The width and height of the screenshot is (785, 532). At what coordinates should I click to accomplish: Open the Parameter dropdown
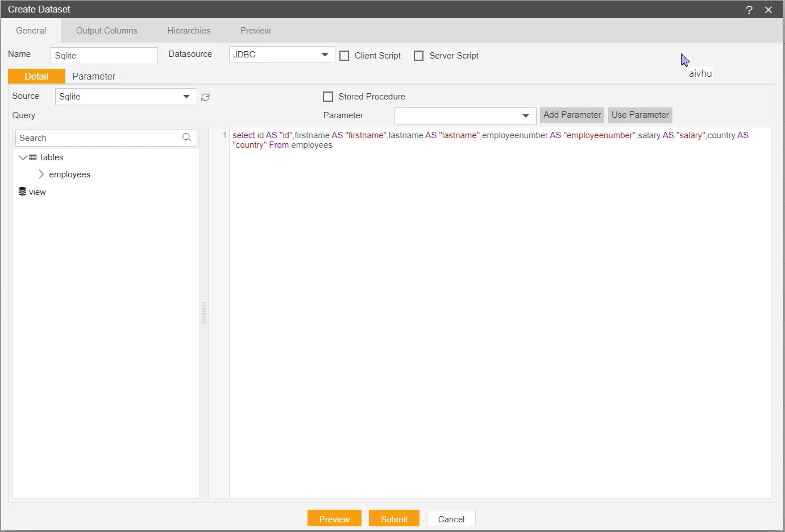[465, 116]
